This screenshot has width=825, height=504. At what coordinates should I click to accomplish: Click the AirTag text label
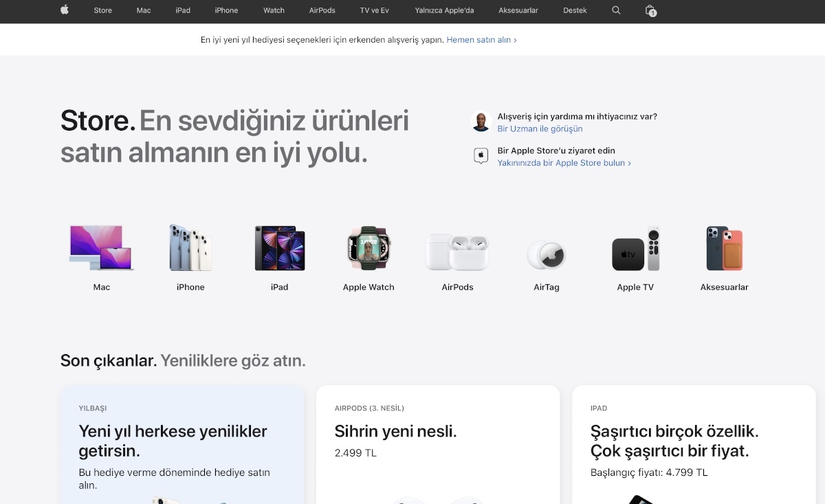[x=547, y=287]
